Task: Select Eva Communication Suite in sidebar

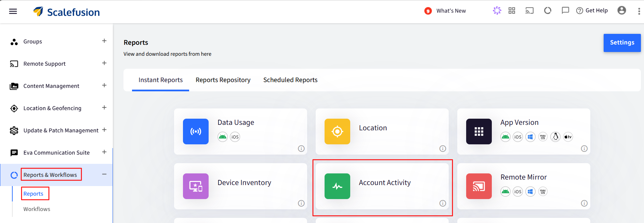Action: tap(56, 153)
